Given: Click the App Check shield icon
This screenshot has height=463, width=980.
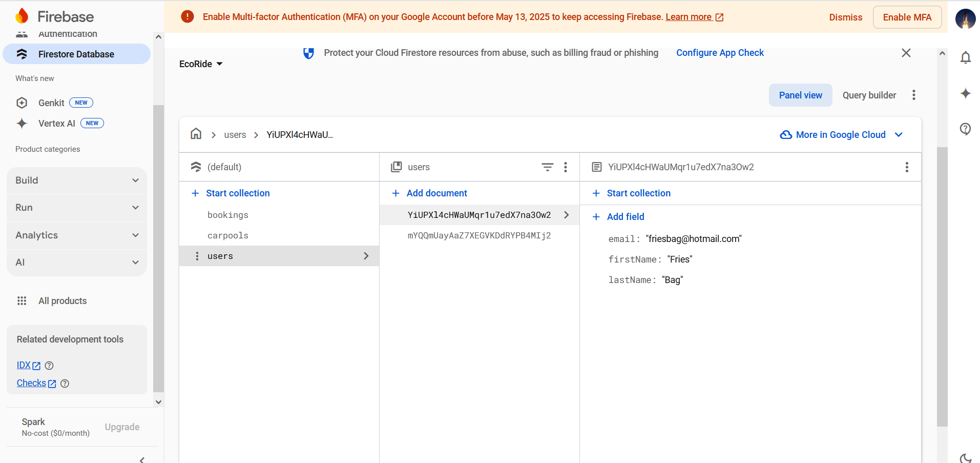Looking at the screenshot, I should pyautogui.click(x=308, y=53).
